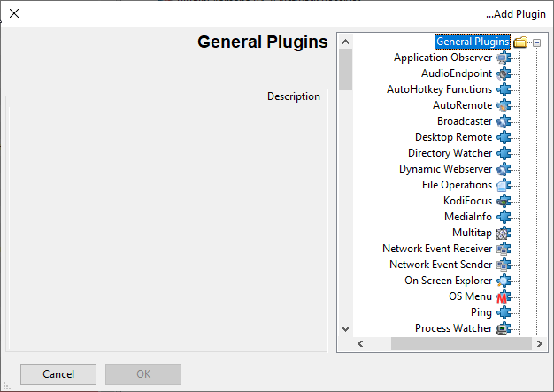Click the OS Menu red M icon
Viewport: 554px width, 392px height.
point(504,296)
